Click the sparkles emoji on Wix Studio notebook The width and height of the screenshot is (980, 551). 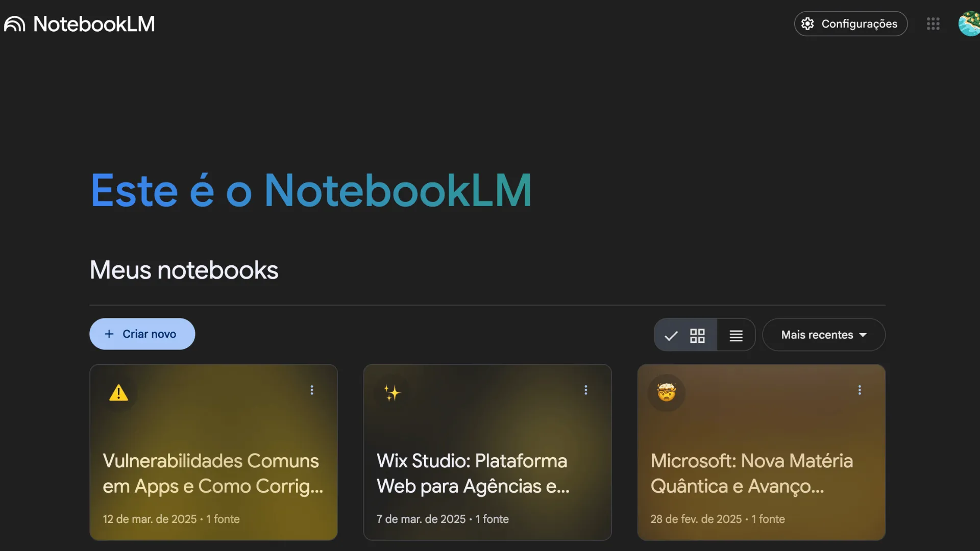pyautogui.click(x=393, y=392)
